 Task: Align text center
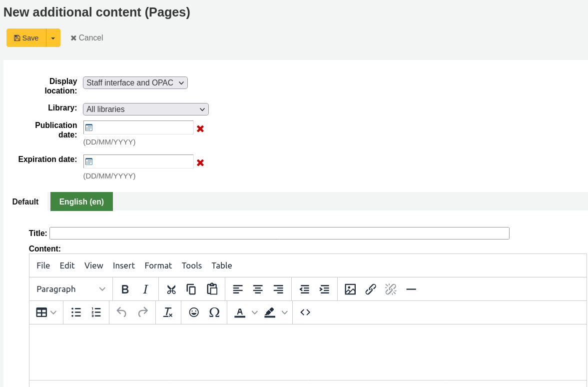(258, 289)
